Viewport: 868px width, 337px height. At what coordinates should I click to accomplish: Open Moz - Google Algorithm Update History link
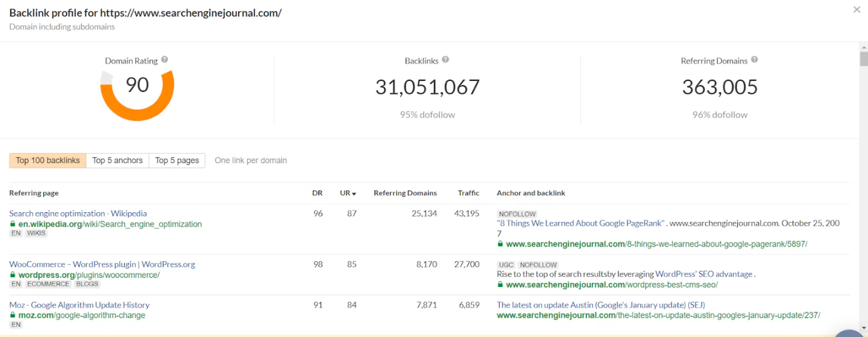pyautogui.click(x=80, y=305)
